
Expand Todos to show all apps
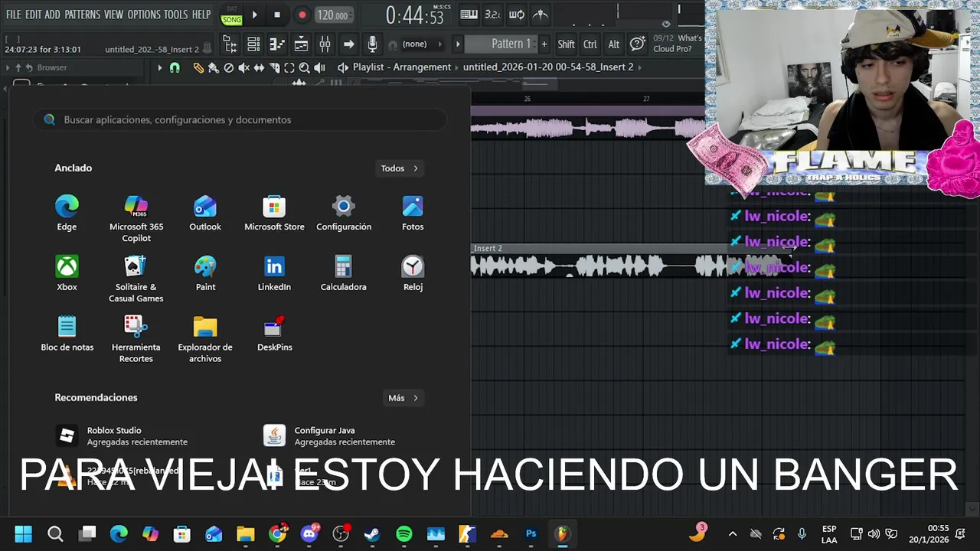(x=400, y=168)
